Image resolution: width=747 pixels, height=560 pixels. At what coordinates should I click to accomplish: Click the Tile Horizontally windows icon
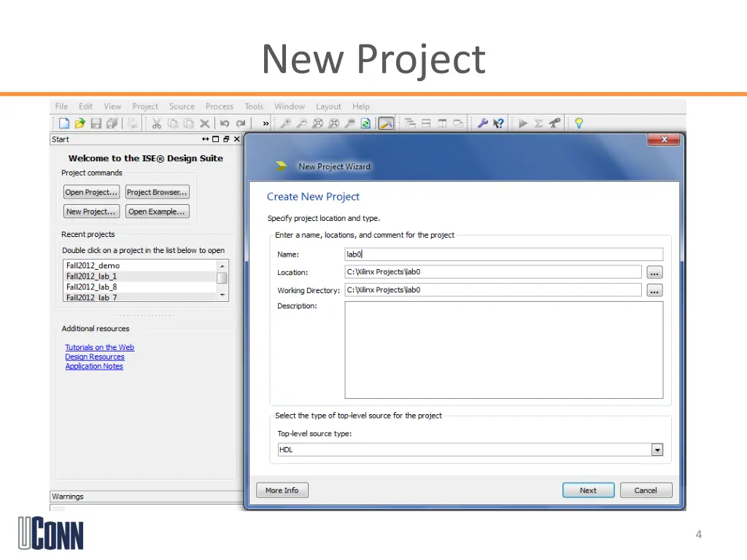pyautogui.click(x=426, y=123)
